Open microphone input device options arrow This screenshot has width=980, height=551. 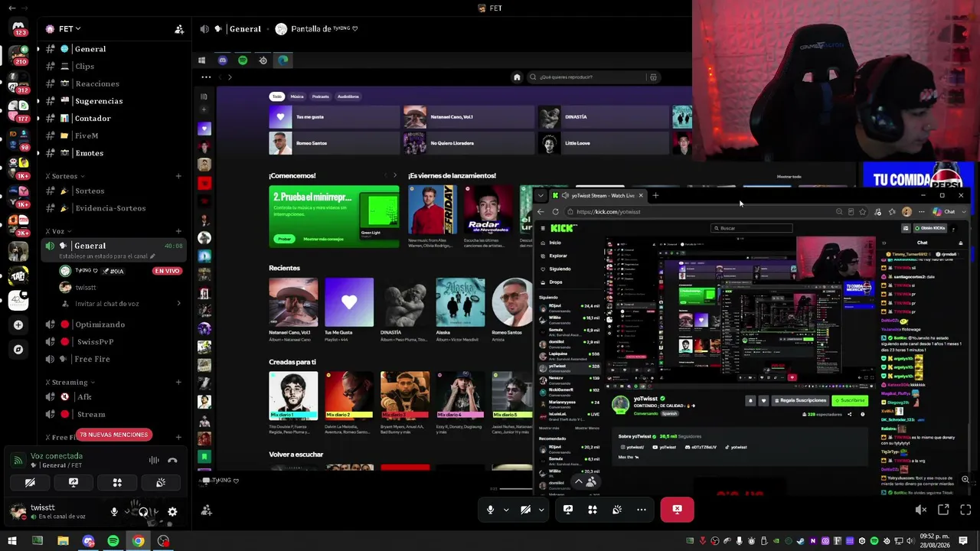[x=506, y=510]
